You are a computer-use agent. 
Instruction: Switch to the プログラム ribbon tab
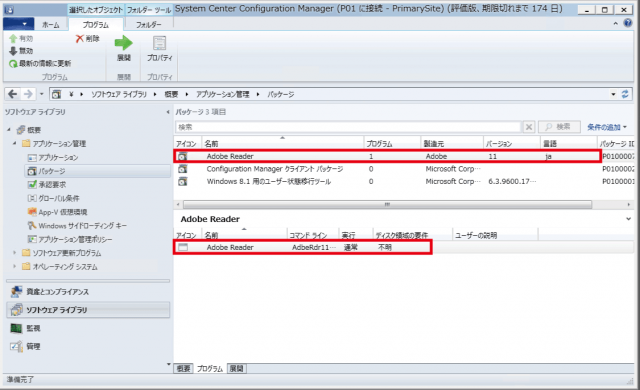click(96, 25)
